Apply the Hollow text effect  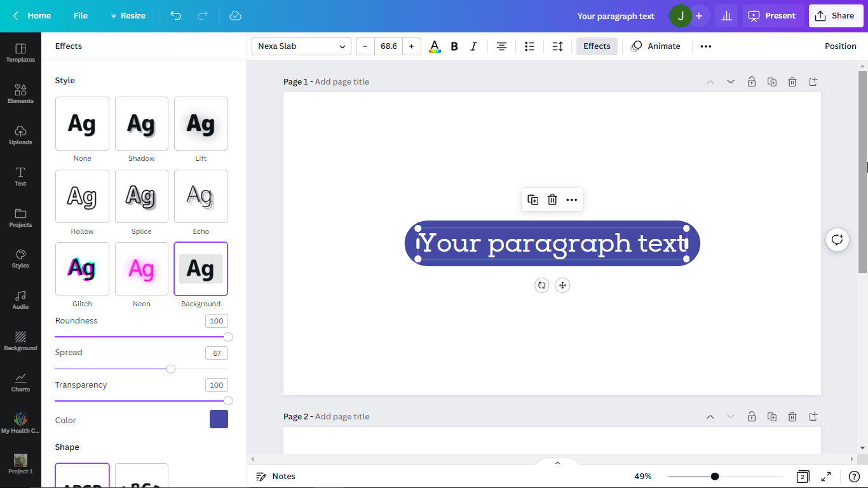pyautogui.click(x=82, y=196)
